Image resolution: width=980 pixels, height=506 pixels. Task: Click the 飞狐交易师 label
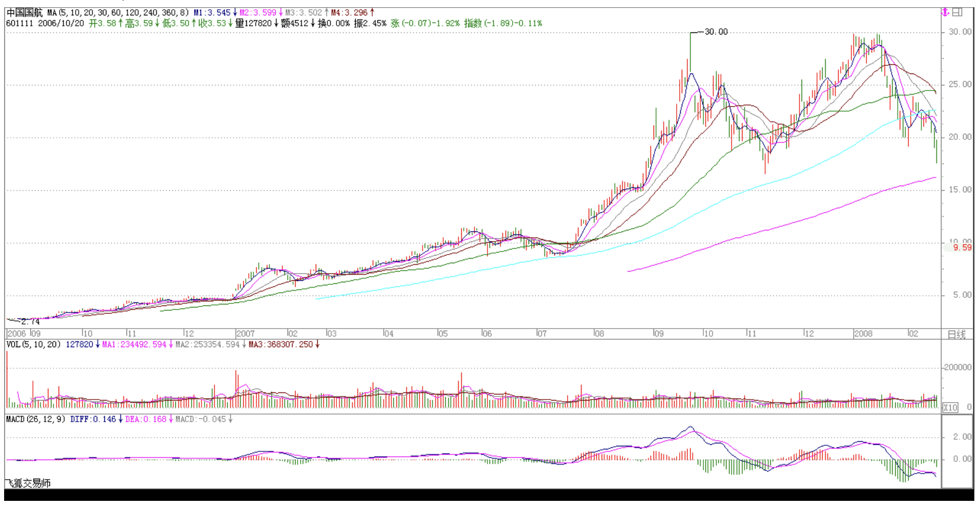28,483
